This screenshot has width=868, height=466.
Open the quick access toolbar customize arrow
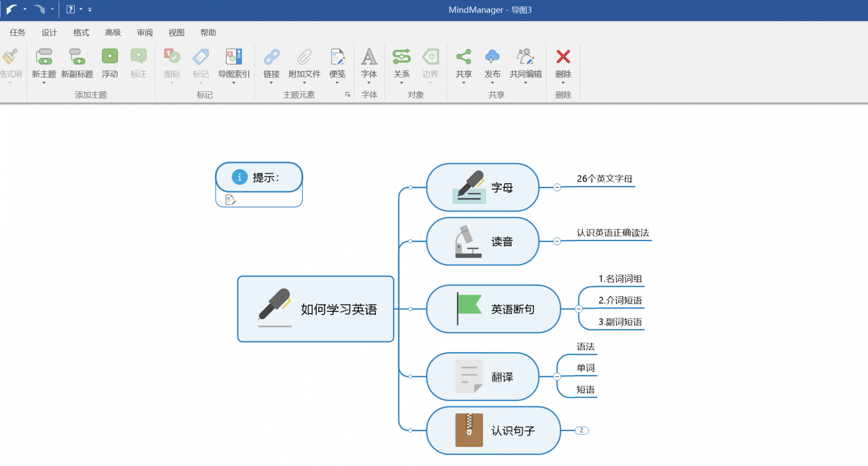click(x=90, y=9)
